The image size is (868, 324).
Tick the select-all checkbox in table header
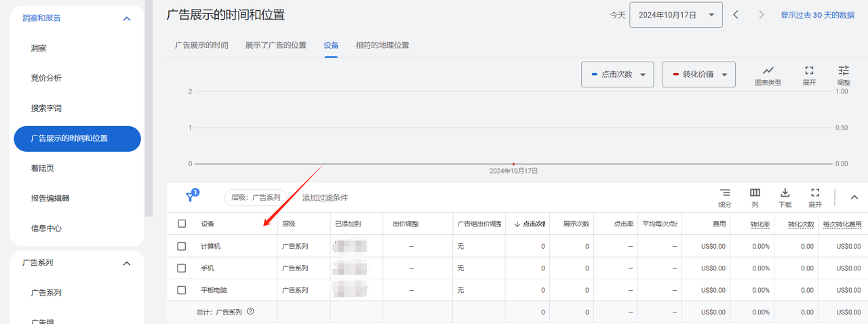pos(181,224)
